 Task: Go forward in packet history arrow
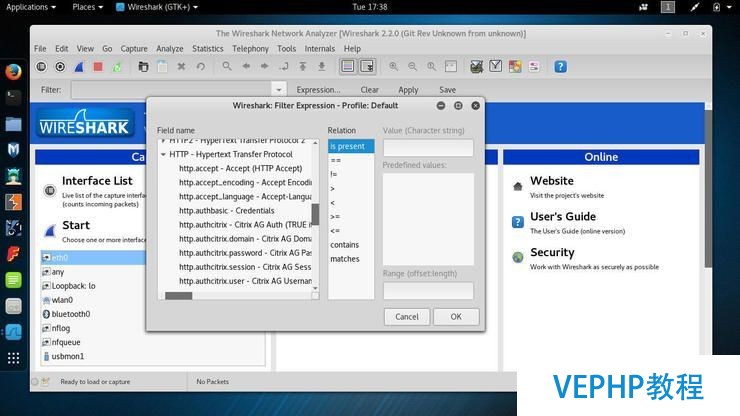(x=265, y=67)
